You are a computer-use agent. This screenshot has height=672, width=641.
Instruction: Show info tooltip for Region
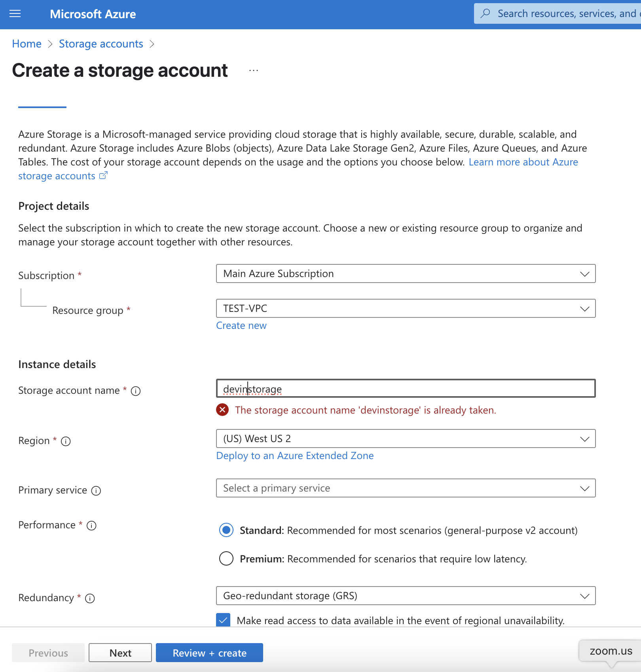pyautogui.click(x=66, y=441)
